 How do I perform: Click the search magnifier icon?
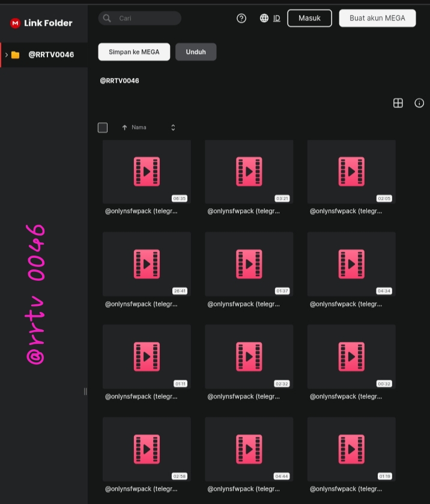point(107,19)
